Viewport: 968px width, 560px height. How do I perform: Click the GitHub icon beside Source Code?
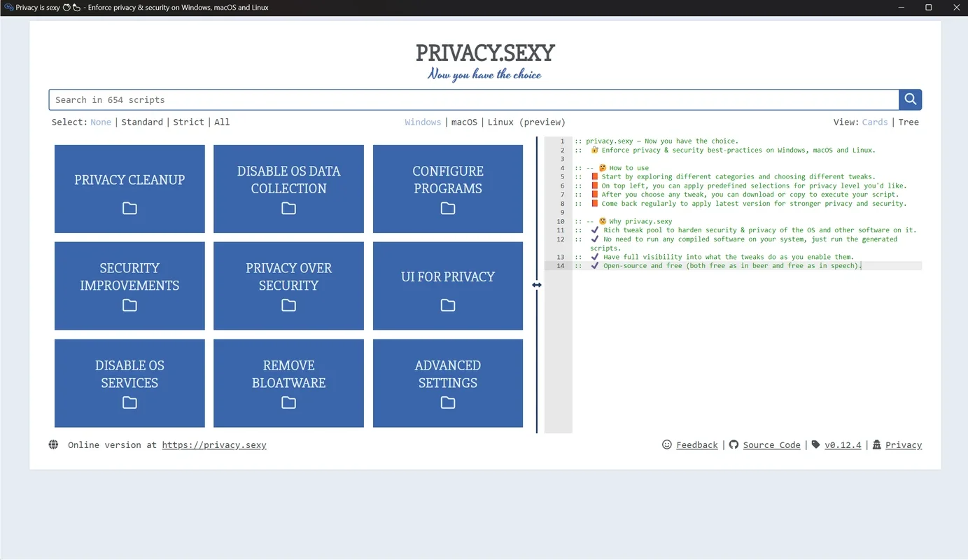pyautogui.click(x=734, y=444)
